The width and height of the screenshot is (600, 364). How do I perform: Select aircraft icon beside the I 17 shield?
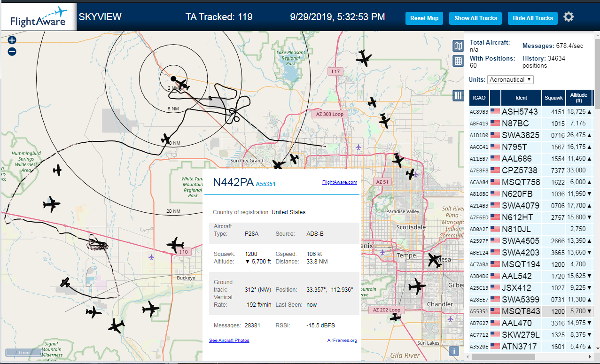(363, 58)
